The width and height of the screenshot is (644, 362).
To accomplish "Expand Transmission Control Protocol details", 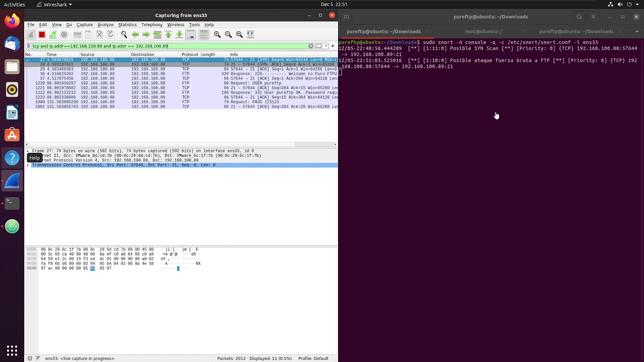I will [x=28, y=165].
